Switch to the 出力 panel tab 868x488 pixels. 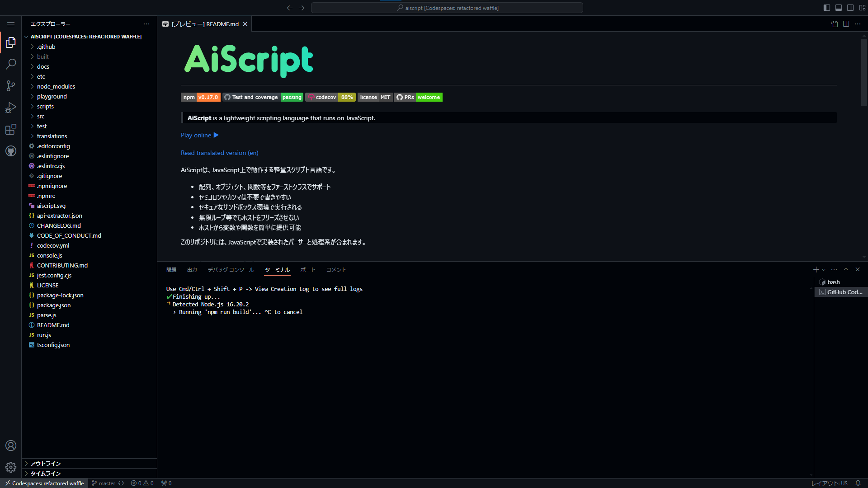click(x=192, y=270)
